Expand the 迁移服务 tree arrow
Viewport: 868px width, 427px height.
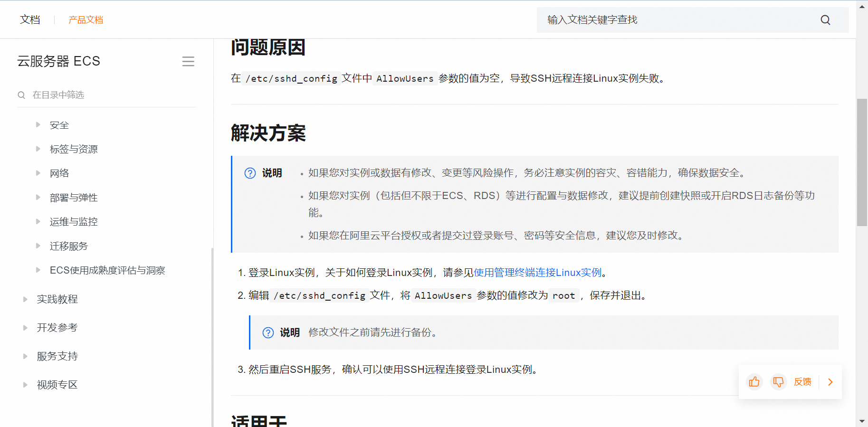coord(38,246)
